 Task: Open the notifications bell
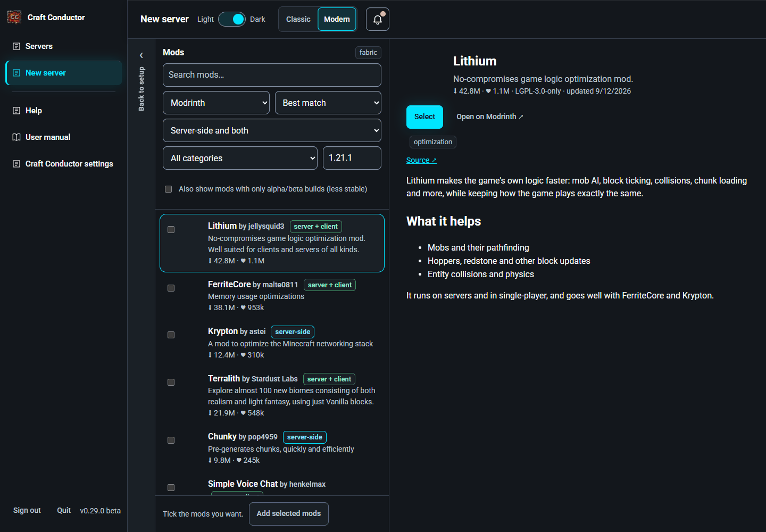click(378, 19)
